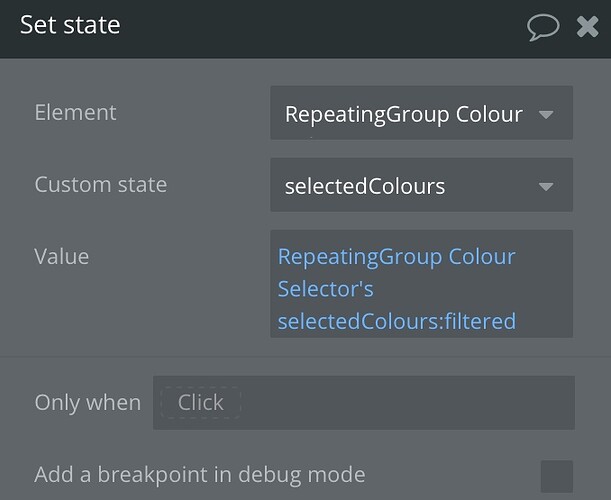
Task: Click the 'Custom state' field label
Action: (100, 185)
